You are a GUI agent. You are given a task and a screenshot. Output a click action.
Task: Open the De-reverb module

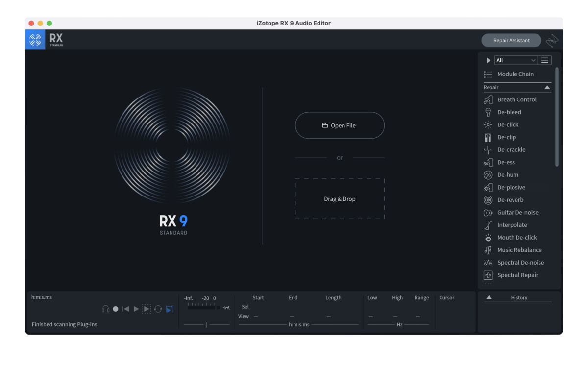[x=503, y=200]
